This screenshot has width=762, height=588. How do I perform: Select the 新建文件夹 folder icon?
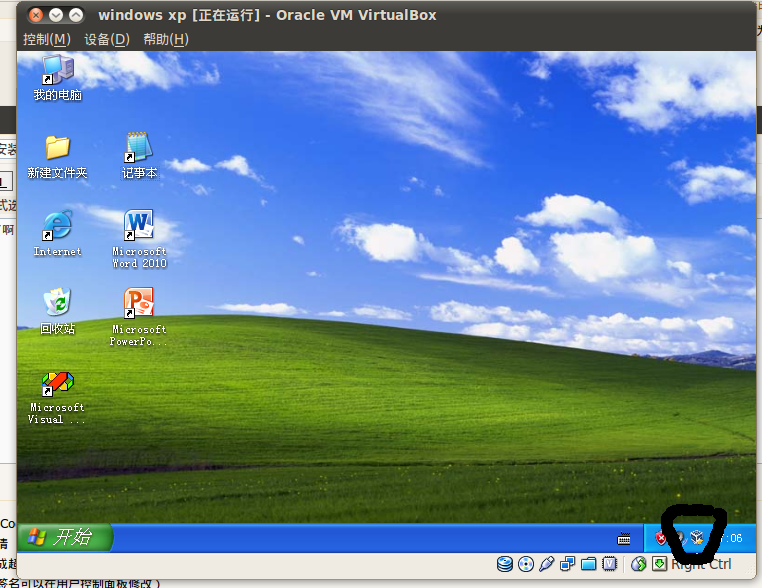(x=57, y=156)
